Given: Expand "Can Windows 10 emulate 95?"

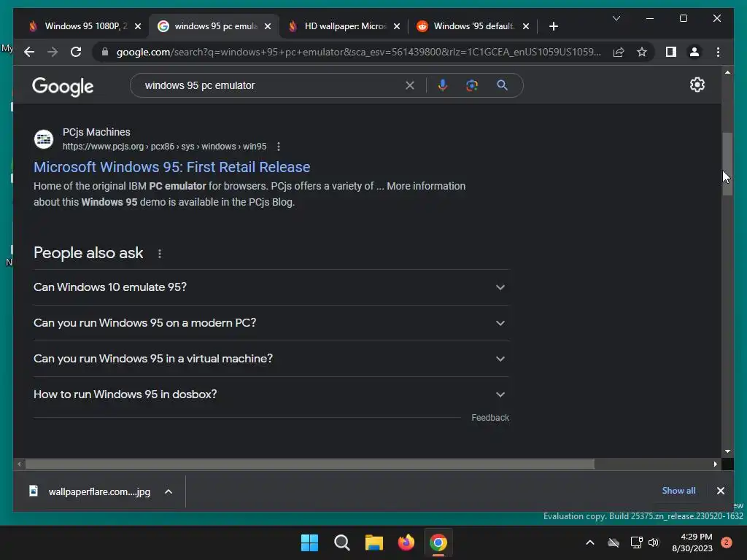Looking at the screenshot, I should click(271, 287).
